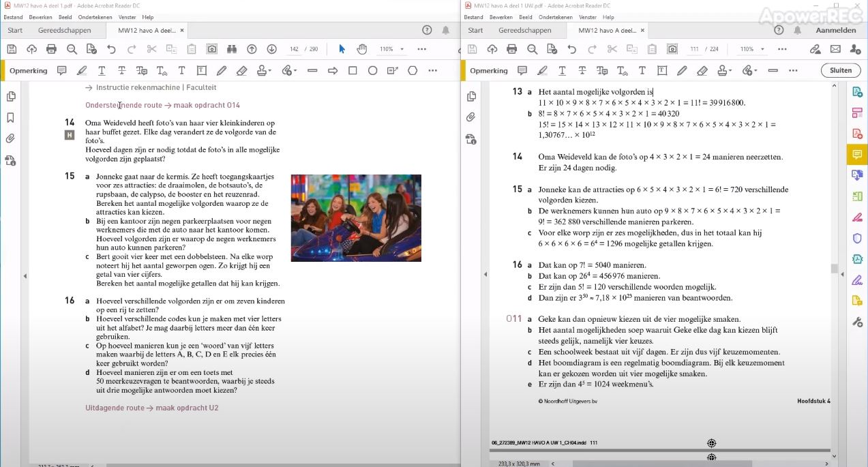Select the text box tool in the left window

(202, 70)
